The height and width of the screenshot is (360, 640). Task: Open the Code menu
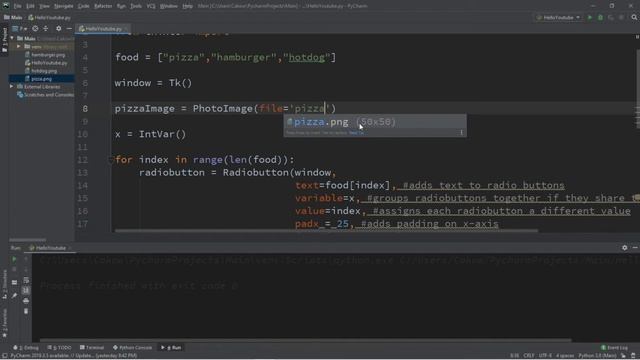(x=84, y=6)
